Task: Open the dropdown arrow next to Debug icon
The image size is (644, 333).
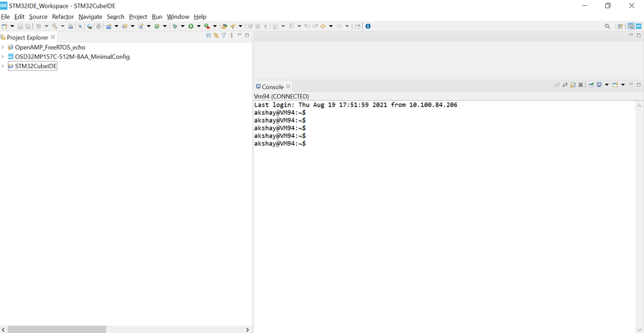Action: (x=182, y=26)
